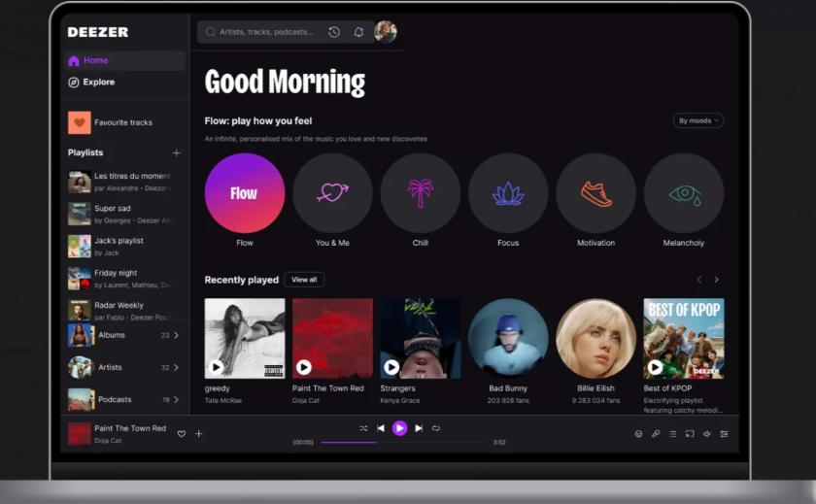Open the listening history clock icon
Image resolution: width=816 pixels, height=504 pixels.
(334, 32)
